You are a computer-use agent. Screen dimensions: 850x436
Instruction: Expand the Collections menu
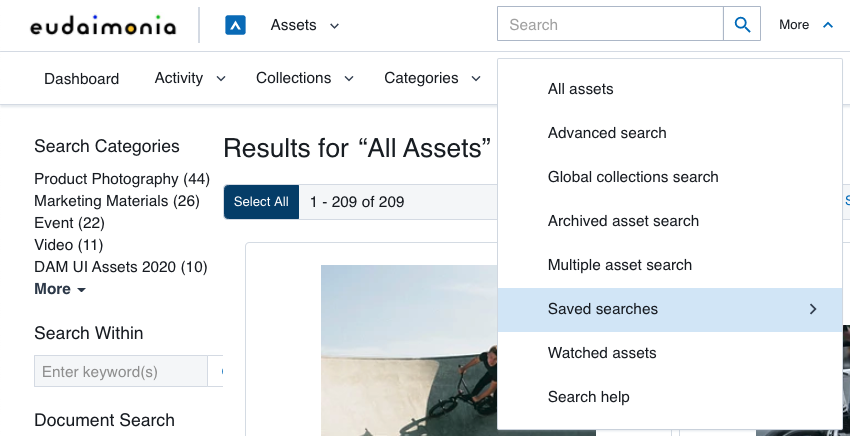(305, 78)
